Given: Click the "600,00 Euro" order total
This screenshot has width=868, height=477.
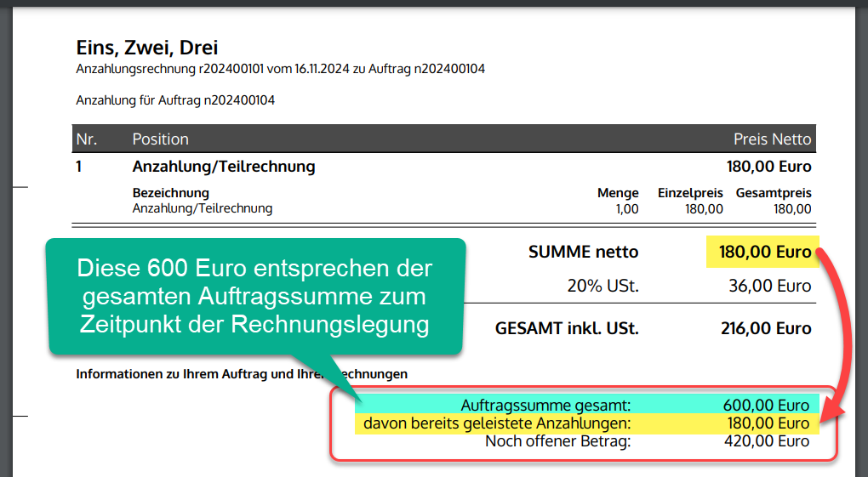Looking at the screenshot, I should coord(766,406).
